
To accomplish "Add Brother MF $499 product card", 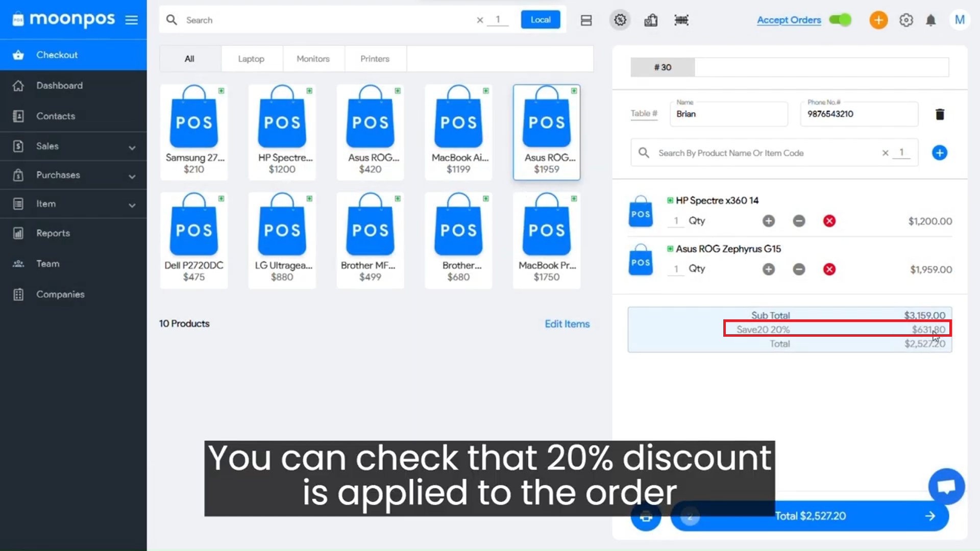I will pos(371,240).
